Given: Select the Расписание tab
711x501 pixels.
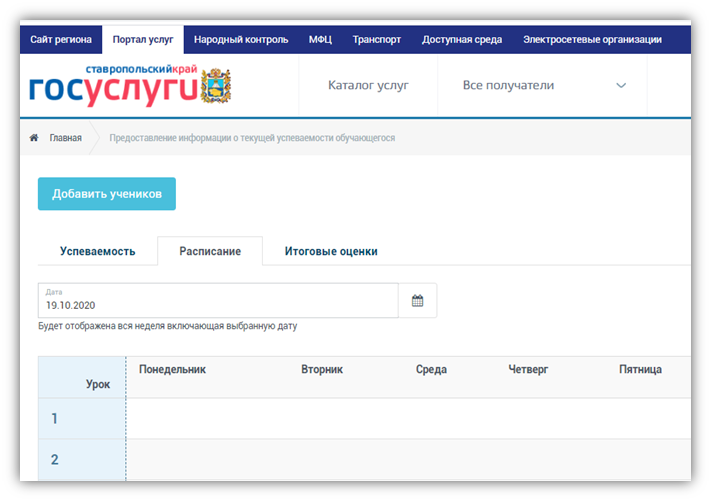Looking at the screenshot, I should pos(210,251).
